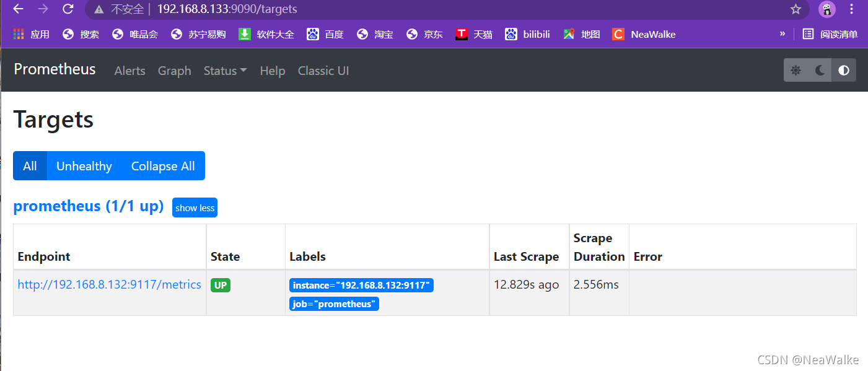Click the job="prometheus" label badge
This screenshot has height=371, width=868.
click(334, 304)
